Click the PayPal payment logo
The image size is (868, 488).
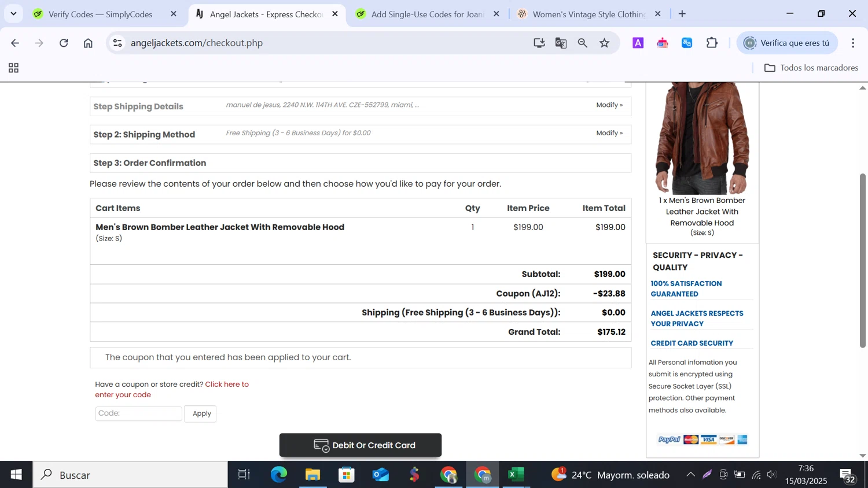[669, 440]
